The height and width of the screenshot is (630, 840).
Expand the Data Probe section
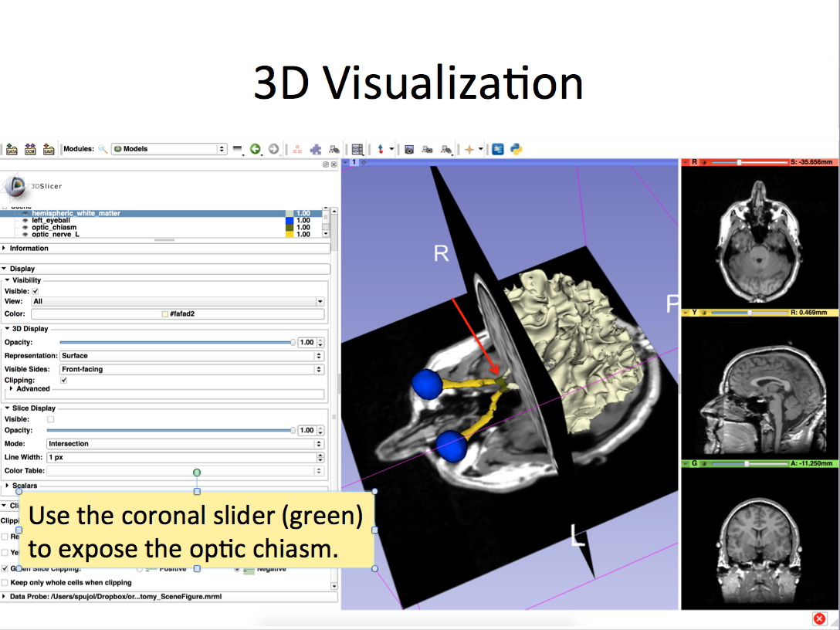click(169, 596)
